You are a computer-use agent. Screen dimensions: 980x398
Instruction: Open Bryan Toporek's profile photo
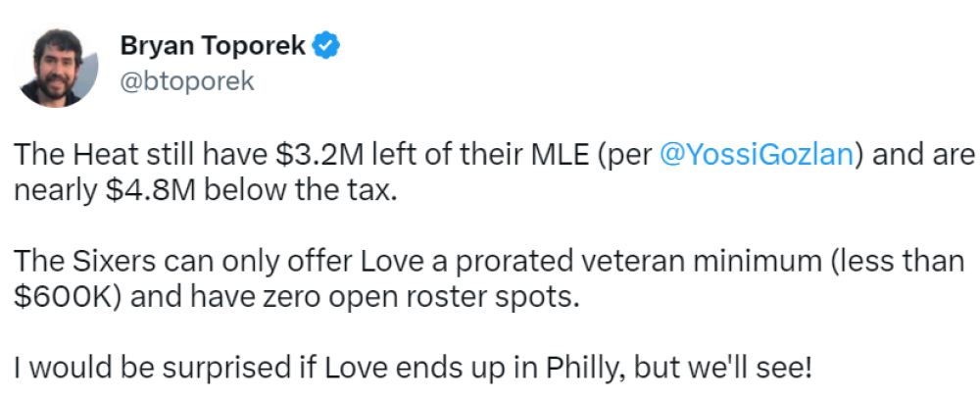tap(58, 68)
